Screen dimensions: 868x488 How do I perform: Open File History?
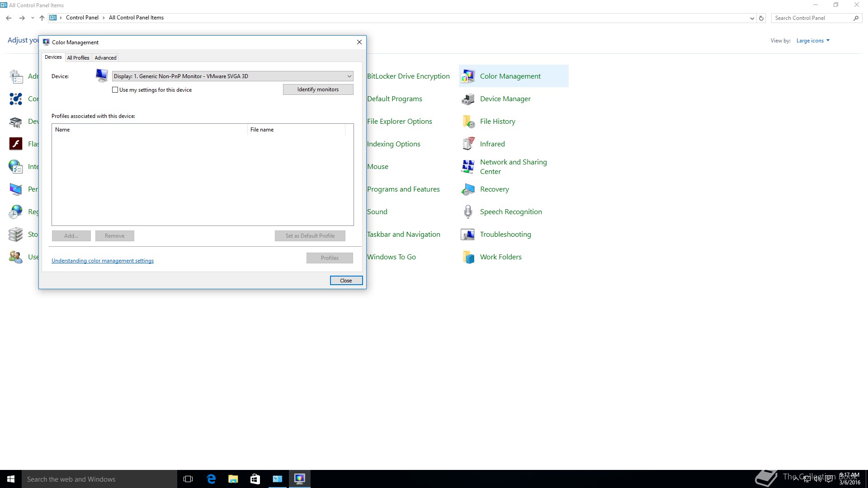497,121
